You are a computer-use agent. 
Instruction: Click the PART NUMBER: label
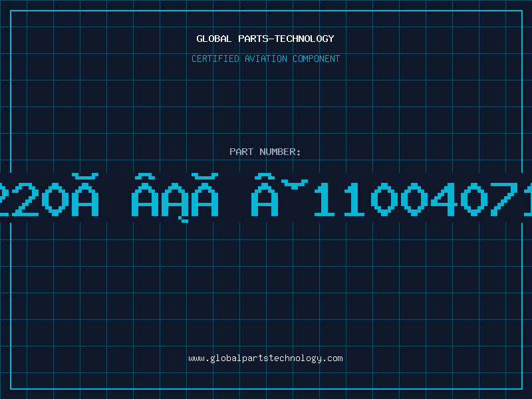tap(265, 152)
